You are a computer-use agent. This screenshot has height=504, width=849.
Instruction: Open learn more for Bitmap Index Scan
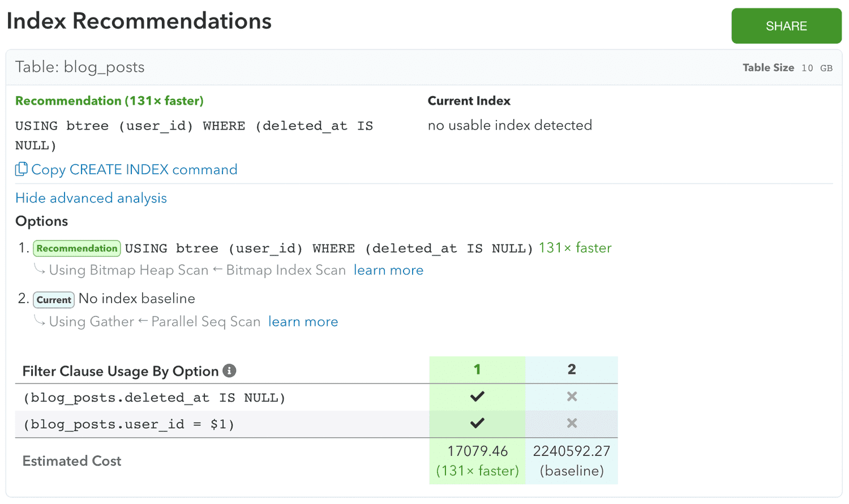coord(389,270)
